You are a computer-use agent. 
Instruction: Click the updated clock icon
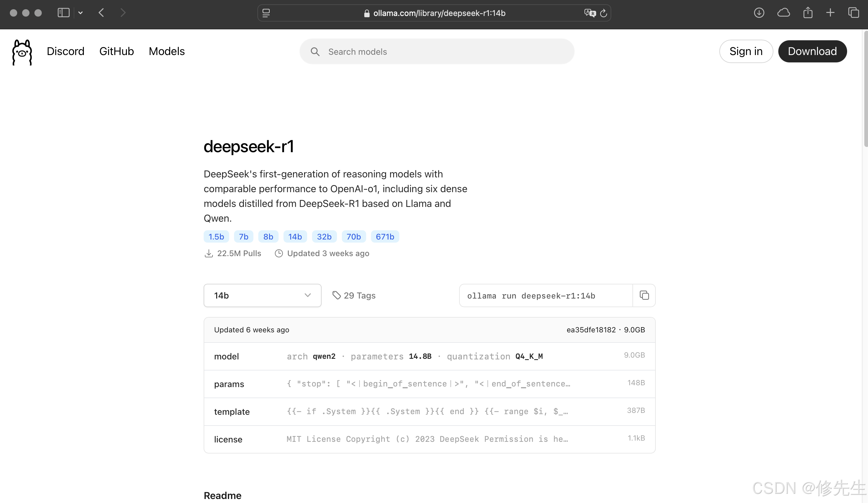click(279, 253)
